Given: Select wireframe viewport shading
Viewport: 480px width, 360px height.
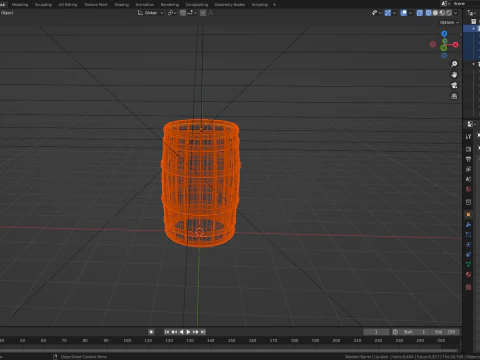Looking at the screenshot, I should coord(429,13).
